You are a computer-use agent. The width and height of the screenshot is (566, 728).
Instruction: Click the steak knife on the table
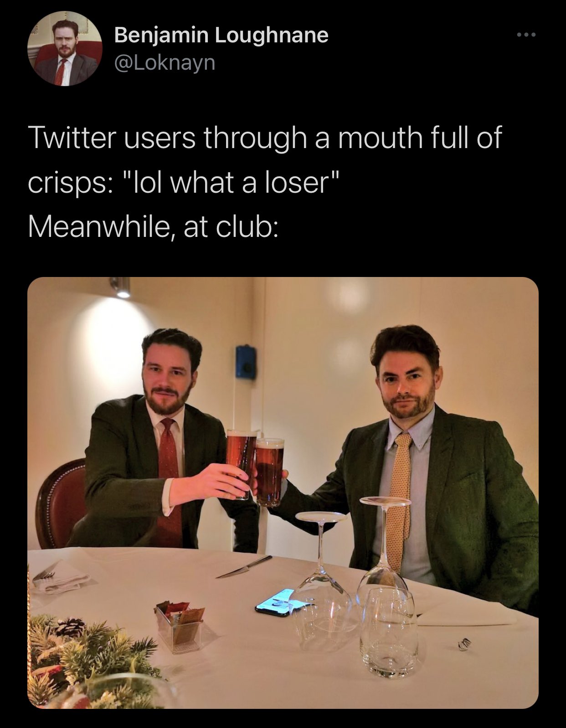pyautogui.click(x=244, y=567)
